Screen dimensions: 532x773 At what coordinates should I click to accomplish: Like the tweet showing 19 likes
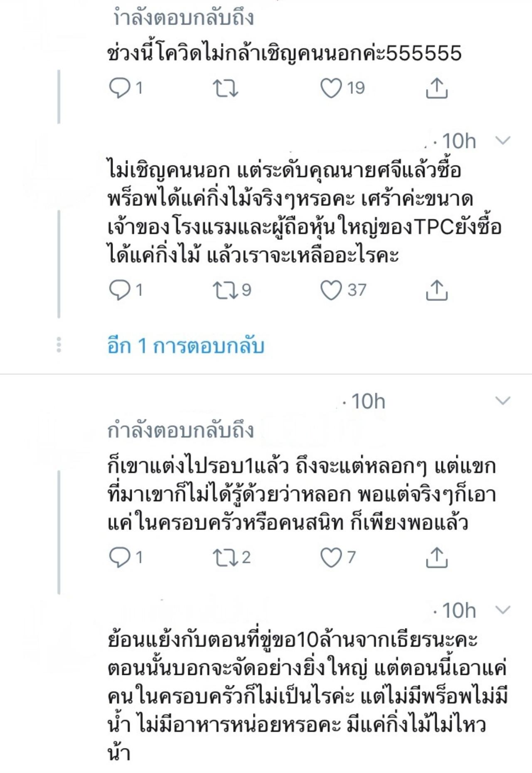(x=331, y=88)
